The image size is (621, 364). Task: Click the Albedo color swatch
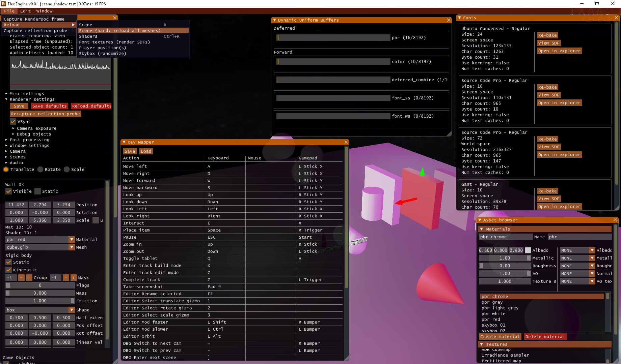[x=528, y=250]
